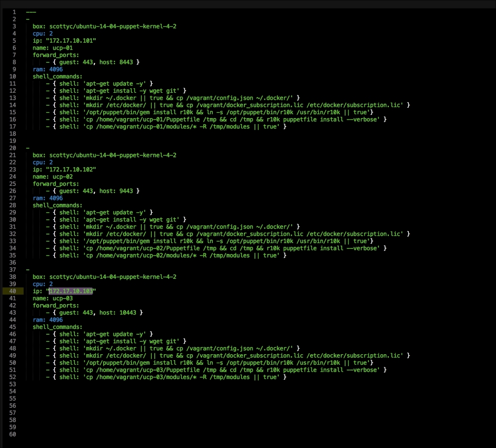Click line number 40 in the gutter
The width and height of the screenshot is (496, 448).
coord(12,291)
